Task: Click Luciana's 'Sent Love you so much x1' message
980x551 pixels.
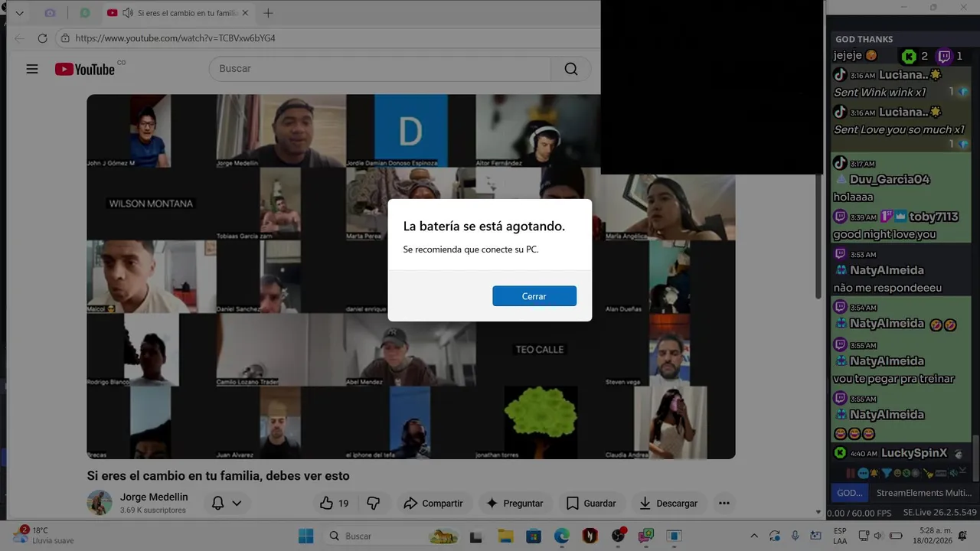Action: (x=899, y=129)
